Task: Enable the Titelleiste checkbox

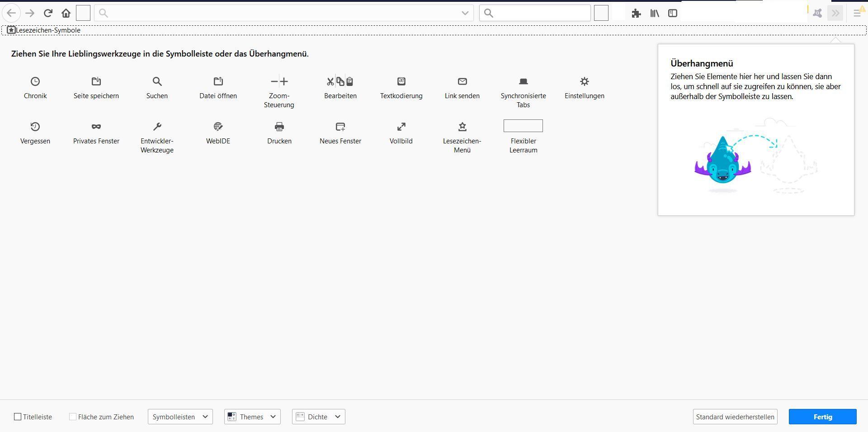Action: click(18, 417)
